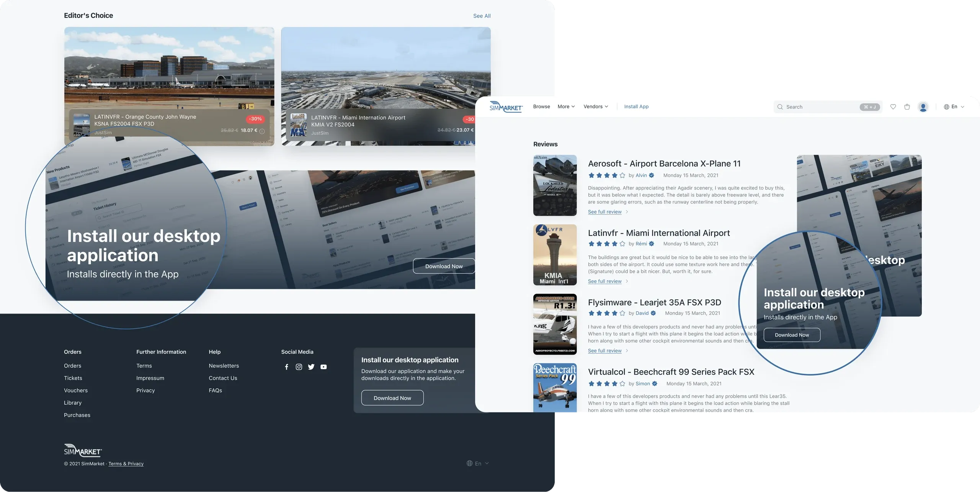The width and height of the screenshot is (980, 492).
Task: Click the SimMarket logo in top navigation
Action: point(506,106)
